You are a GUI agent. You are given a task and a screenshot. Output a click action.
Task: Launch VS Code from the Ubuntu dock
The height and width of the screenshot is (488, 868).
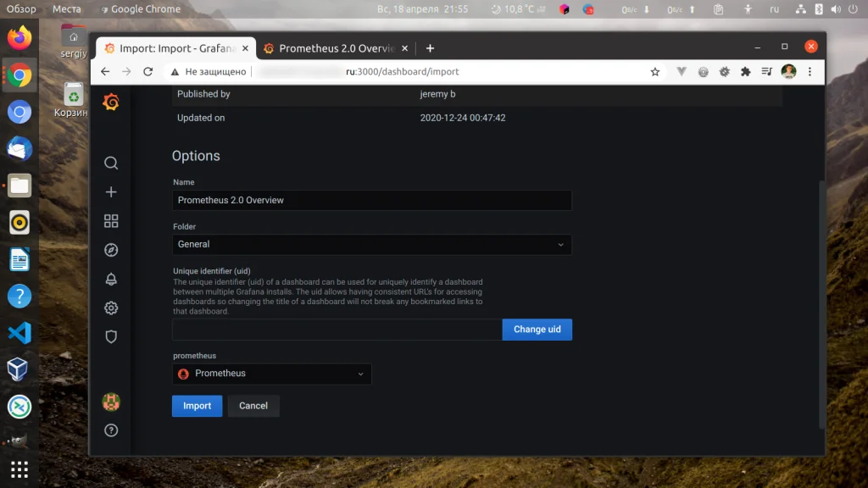[19, 334]
